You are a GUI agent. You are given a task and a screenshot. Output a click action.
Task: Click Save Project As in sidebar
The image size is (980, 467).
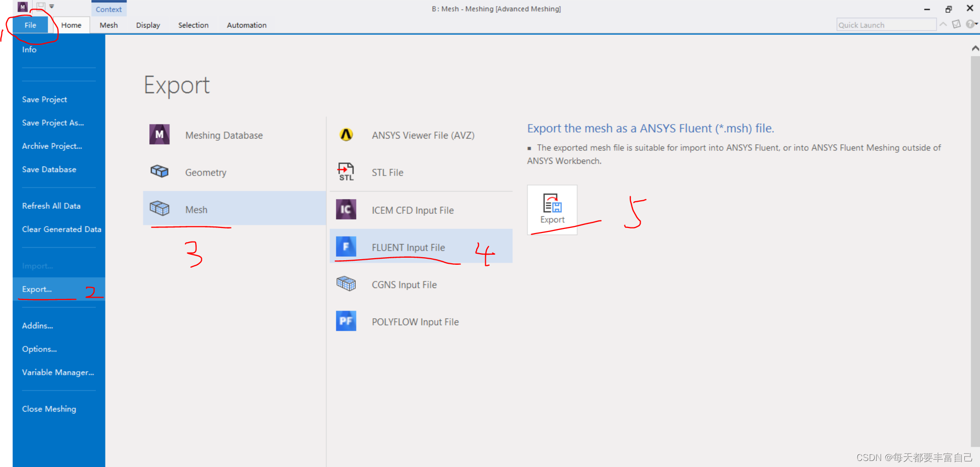[53, 123]
